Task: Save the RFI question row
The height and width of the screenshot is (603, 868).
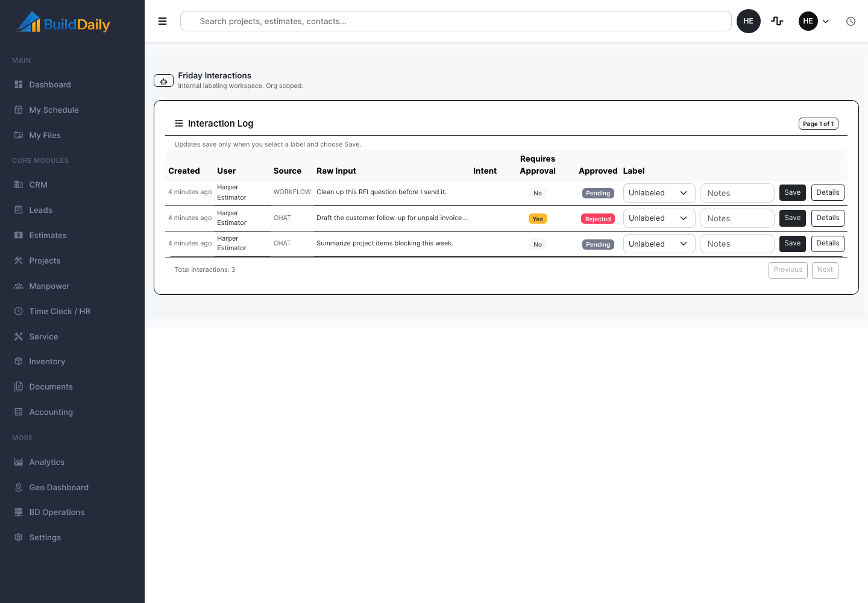Action: click(792, 192)
